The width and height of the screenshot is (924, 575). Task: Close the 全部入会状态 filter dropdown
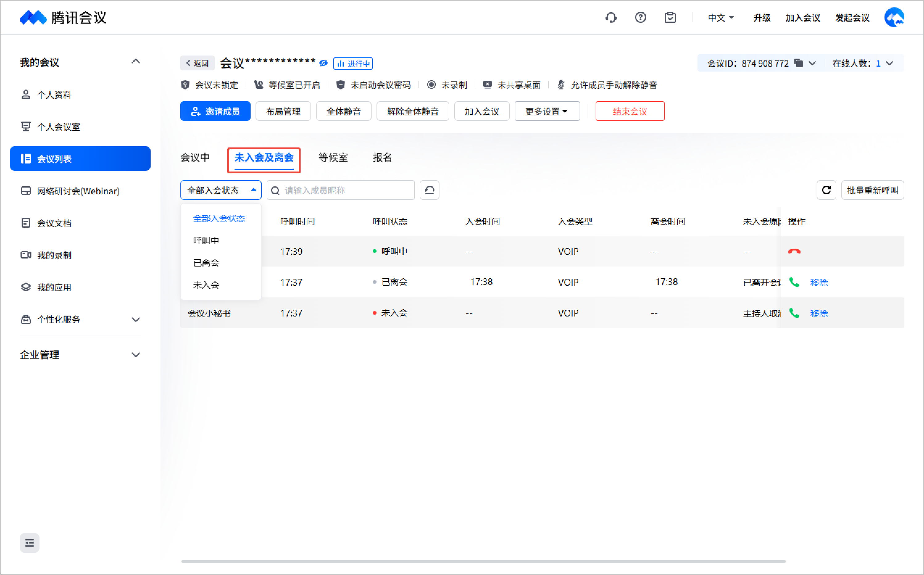click(x=221, y=190)
